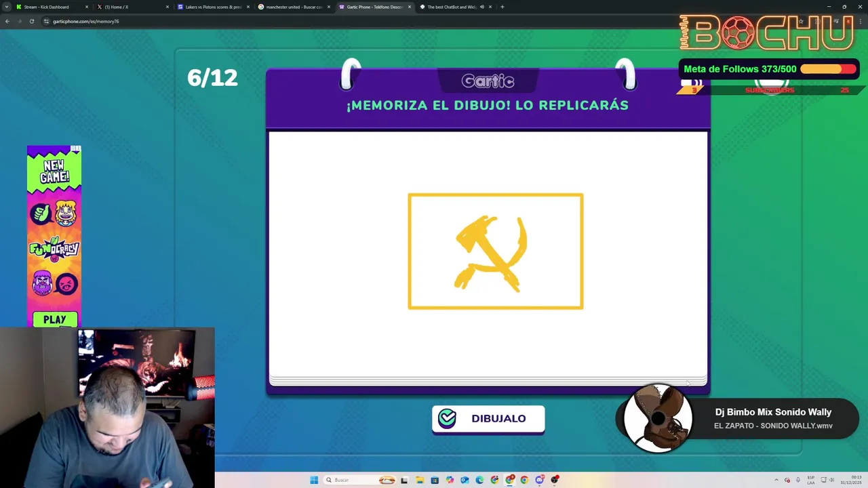Click the hammer and sickle drawing
The height and width of the screenshot is (488, 868).
pos(491,253)
